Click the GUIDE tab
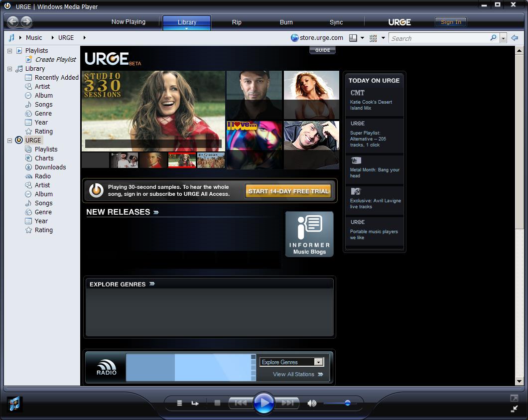The height and width of the screenshot is (420, 528). point(323,50)
